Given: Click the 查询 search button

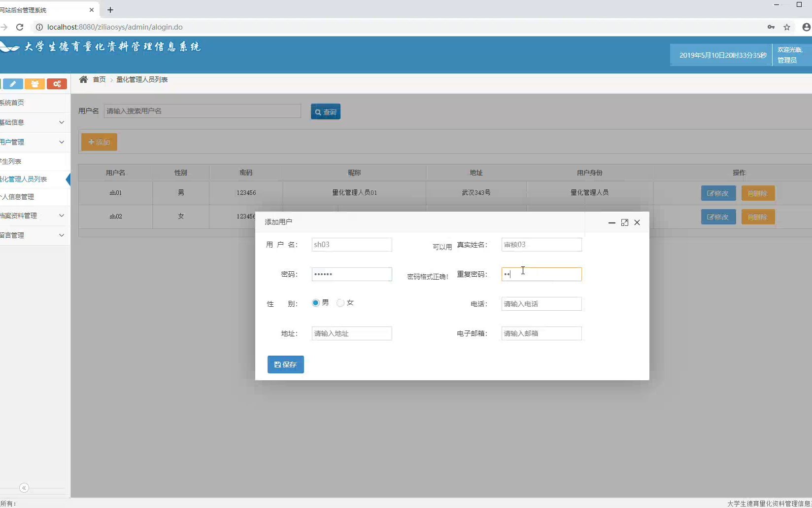Looking at the screenshot, I should (x=326, y=112).
